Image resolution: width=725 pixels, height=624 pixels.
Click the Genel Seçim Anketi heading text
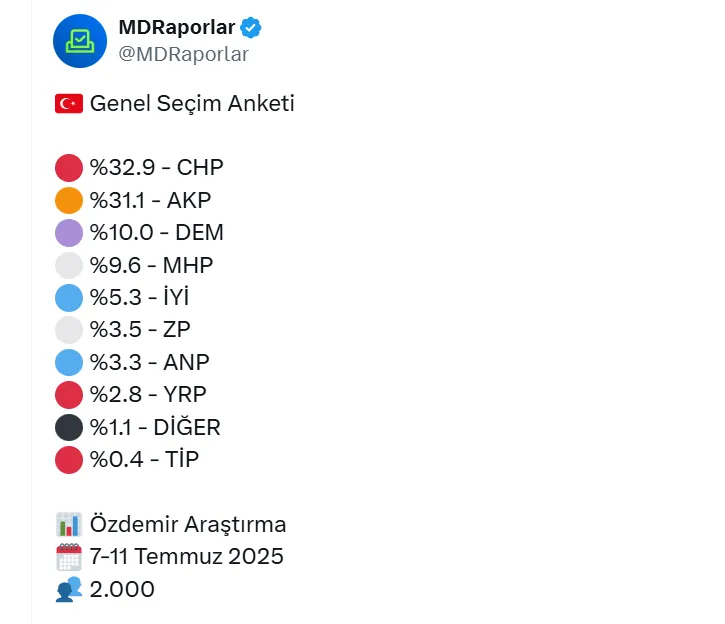click(192, 103)
